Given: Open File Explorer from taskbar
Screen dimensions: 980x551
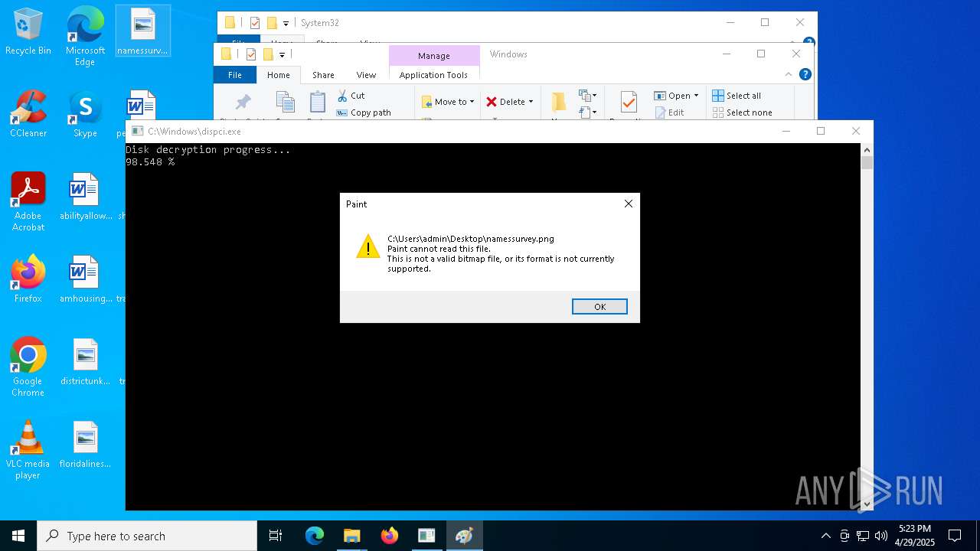Looking at the screenshot, I should tap(351, 536).
